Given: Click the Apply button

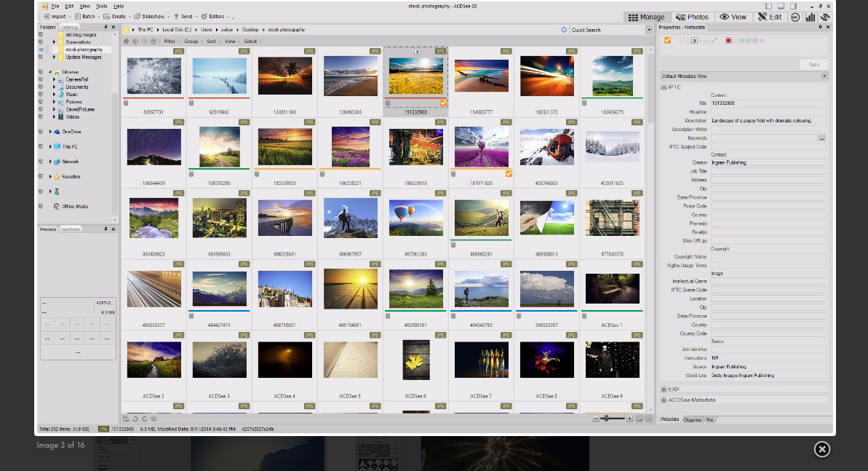Looking at the screenshot, I should [x=813, y=64].
